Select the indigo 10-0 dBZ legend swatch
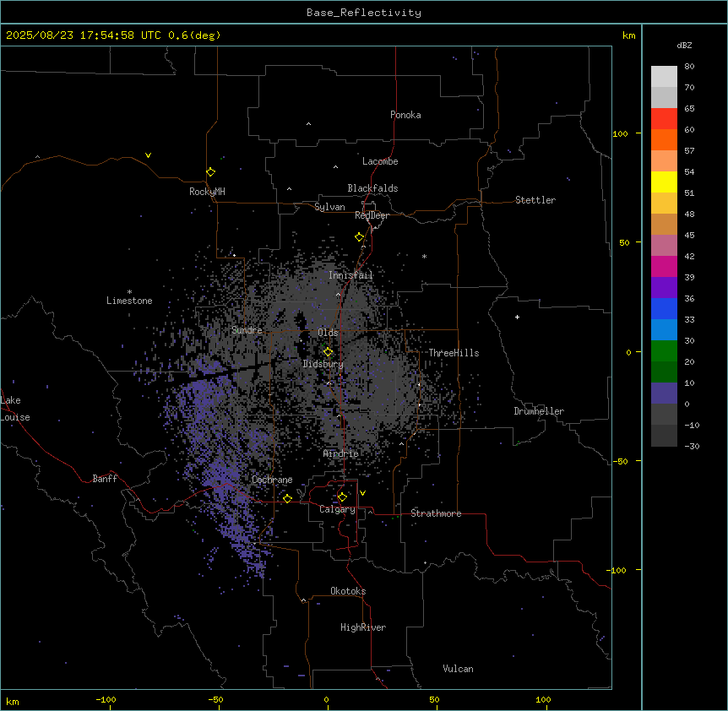This screenshot has height=711, width=728. pos(664,393)
